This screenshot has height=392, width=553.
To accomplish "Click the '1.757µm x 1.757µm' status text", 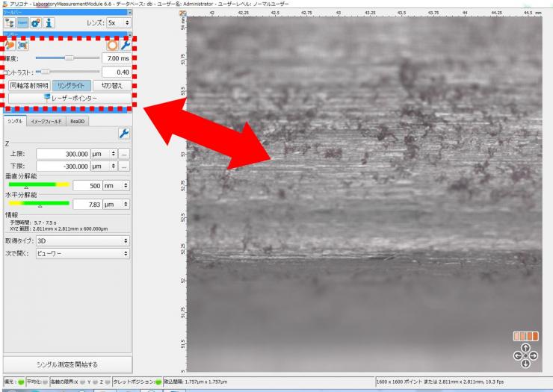I will point(206,382).
